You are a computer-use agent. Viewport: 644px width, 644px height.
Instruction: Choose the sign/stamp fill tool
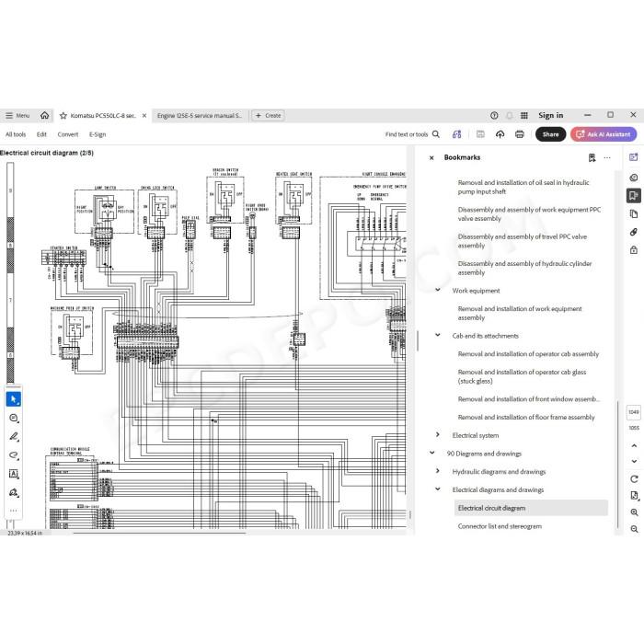coord(14,492)
